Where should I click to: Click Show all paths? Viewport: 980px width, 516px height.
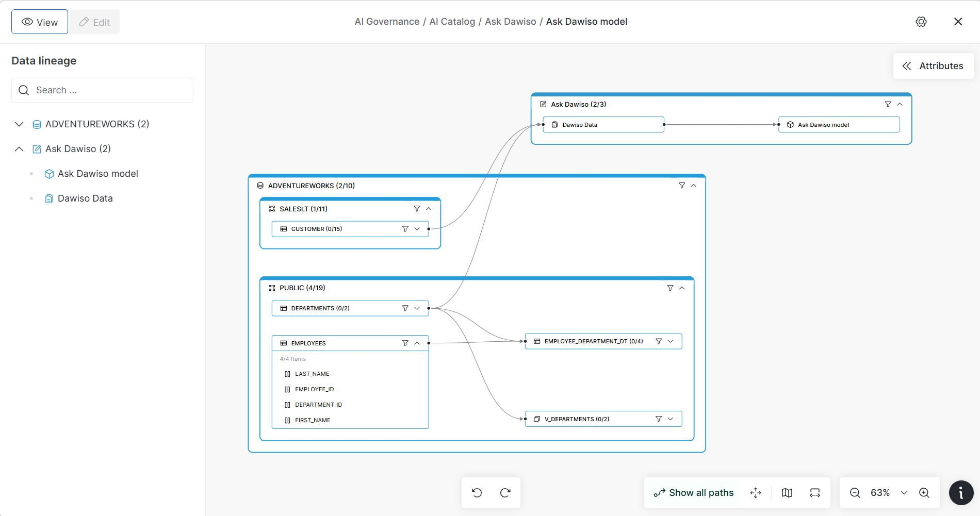click(694, 493)
